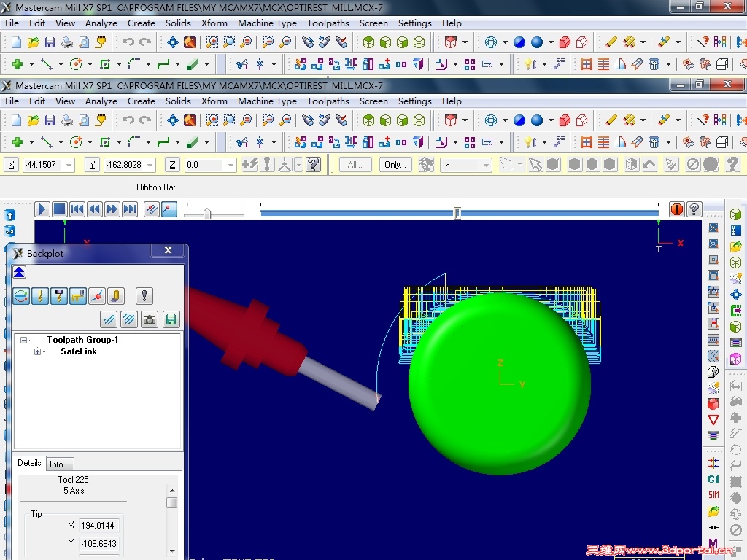Open Y coordinate dropdown in AutoCursor bar
The height and width of the screenshot is (560, 747).
pos(150,165)
